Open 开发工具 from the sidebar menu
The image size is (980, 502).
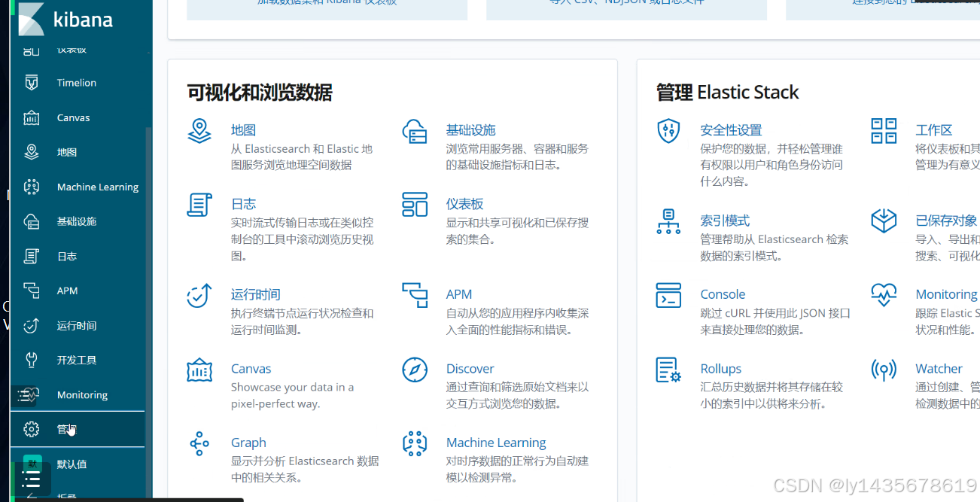(78, 361)
